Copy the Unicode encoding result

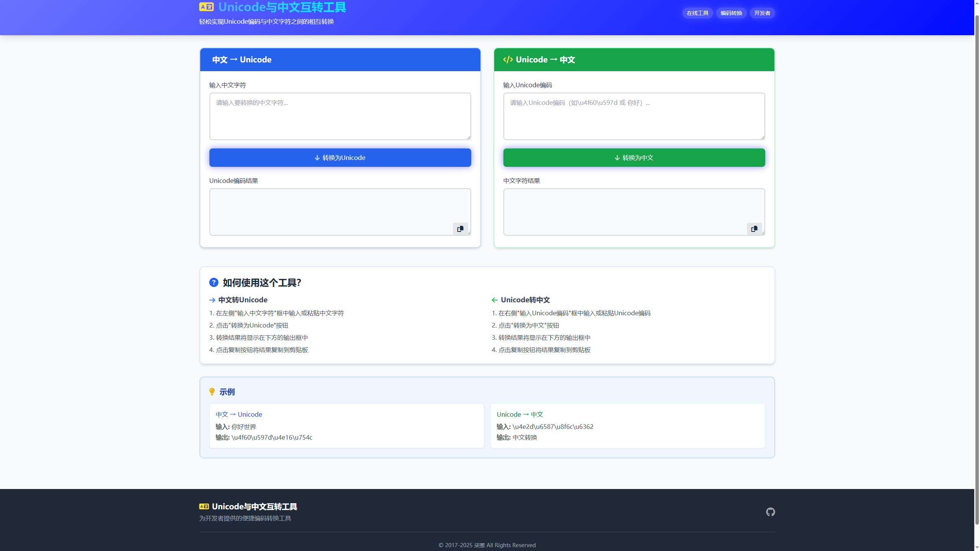click(x=460, y=229)
